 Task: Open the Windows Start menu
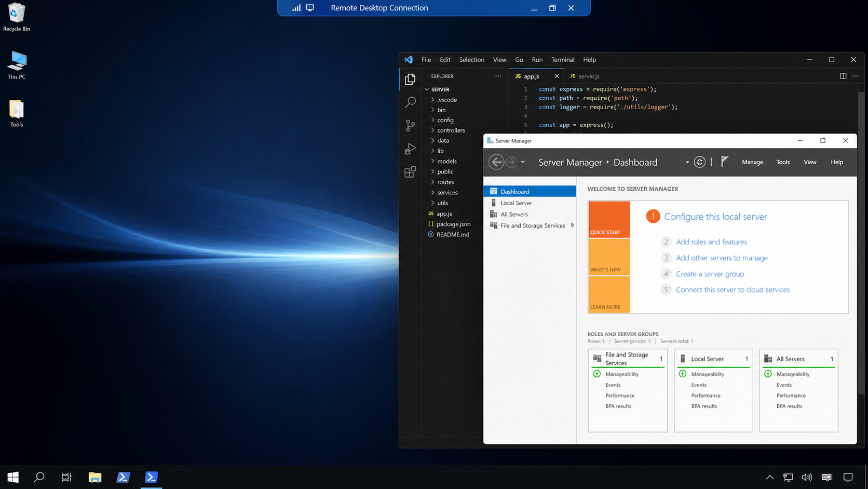pyautogui.click(x=13, y=477)
